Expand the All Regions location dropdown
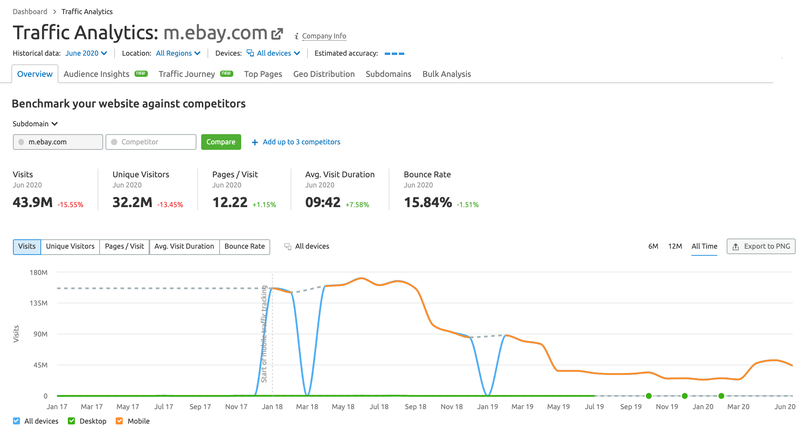 178,53
